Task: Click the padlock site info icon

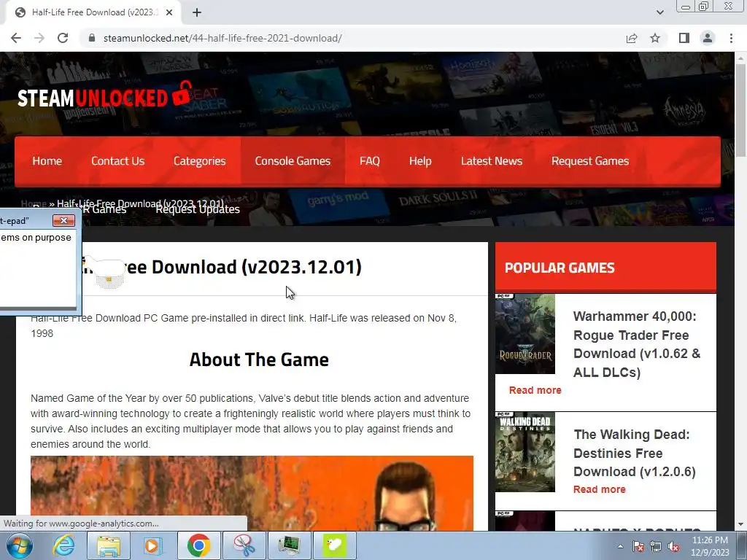Action: 92,38
